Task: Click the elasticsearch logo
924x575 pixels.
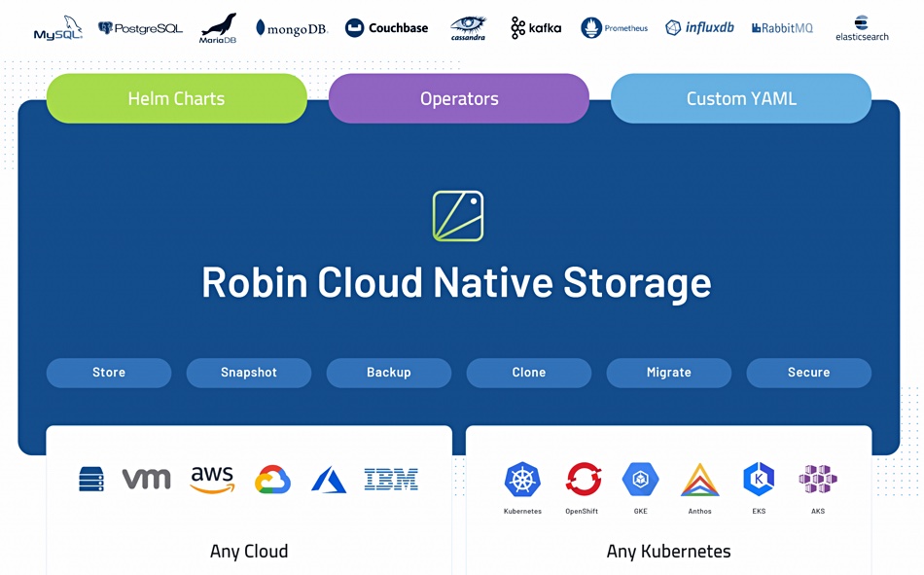Action: [862, 28]
